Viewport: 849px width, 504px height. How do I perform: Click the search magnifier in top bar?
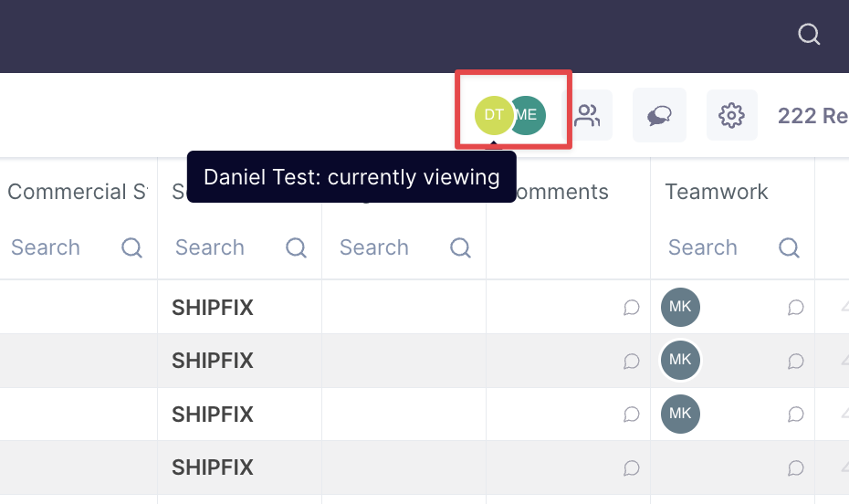[x=809, y=35]
